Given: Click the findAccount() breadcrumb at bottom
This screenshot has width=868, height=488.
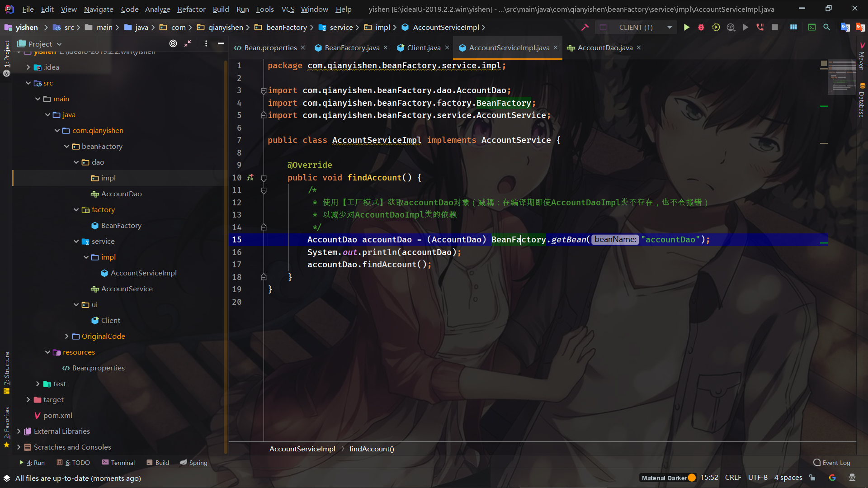Looking at the screenshot, I should pyautogui.click(x=372, y=449).
